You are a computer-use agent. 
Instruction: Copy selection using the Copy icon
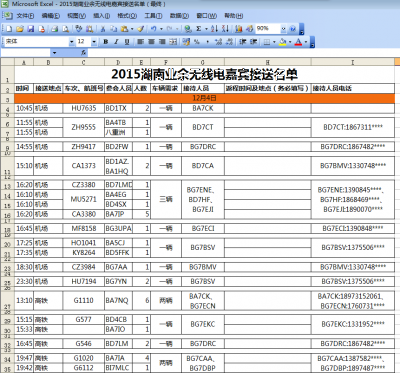[114, 29]
